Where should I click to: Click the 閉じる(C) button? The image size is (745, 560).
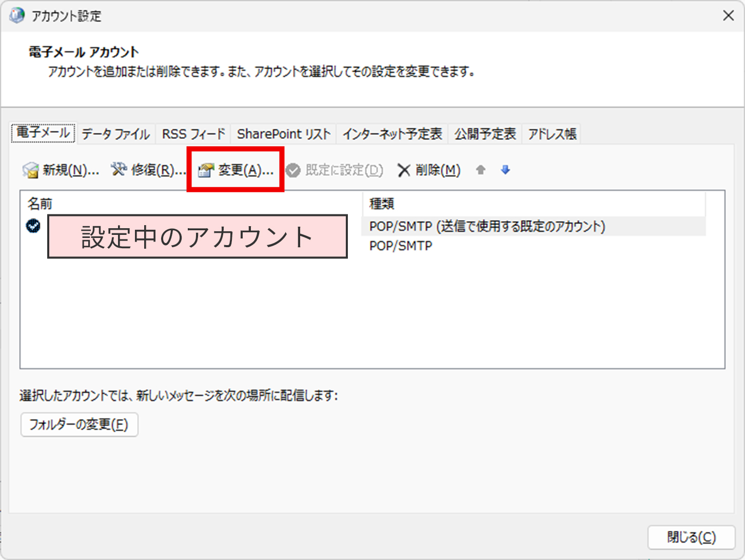point(691,537)
